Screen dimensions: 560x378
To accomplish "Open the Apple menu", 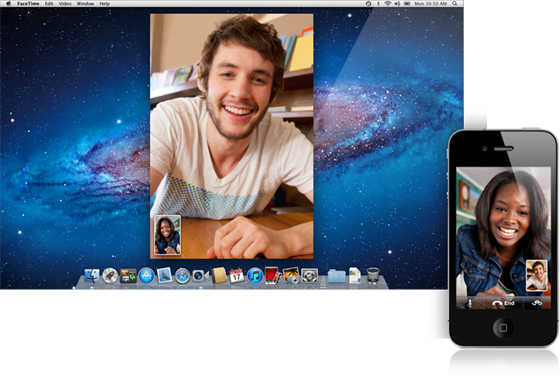I will (x=9, y=4).
